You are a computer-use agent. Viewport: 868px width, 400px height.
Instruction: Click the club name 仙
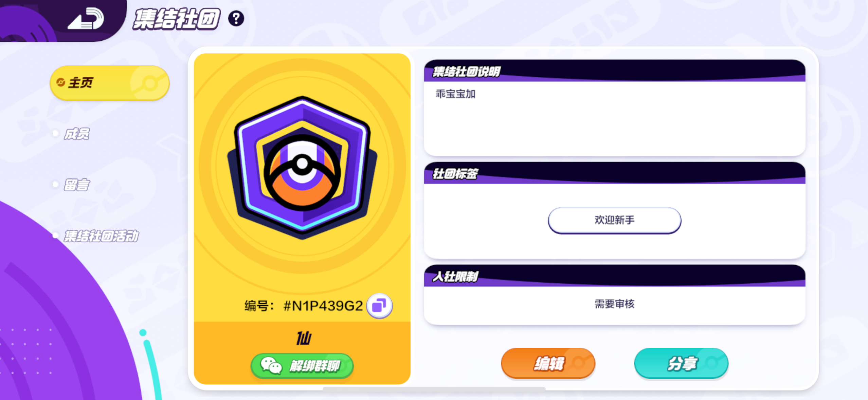tap(303, 338)
